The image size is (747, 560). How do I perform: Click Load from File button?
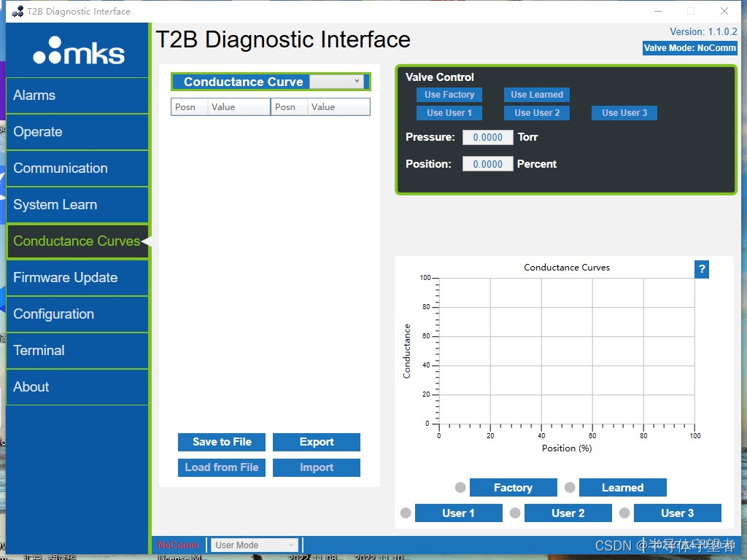coord(222,467)
